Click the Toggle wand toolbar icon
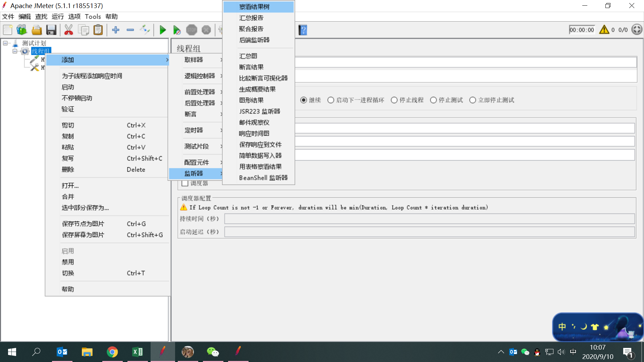 [x=145, y=29]
